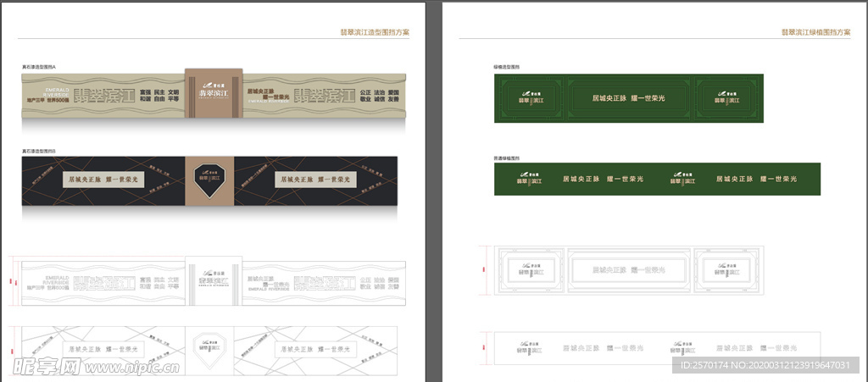
Task: Click the second logo on the plain green fence
Action: point(682,178)
